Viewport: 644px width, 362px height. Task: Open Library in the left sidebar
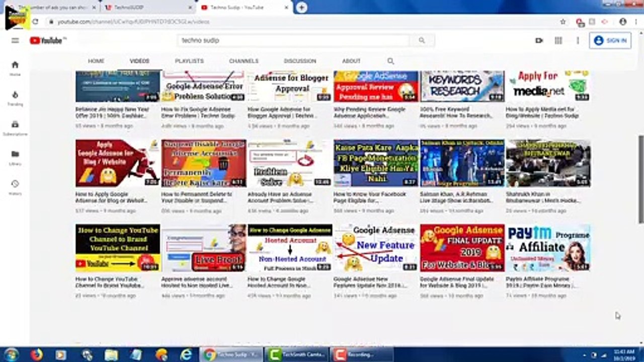(x=15, y=157)
